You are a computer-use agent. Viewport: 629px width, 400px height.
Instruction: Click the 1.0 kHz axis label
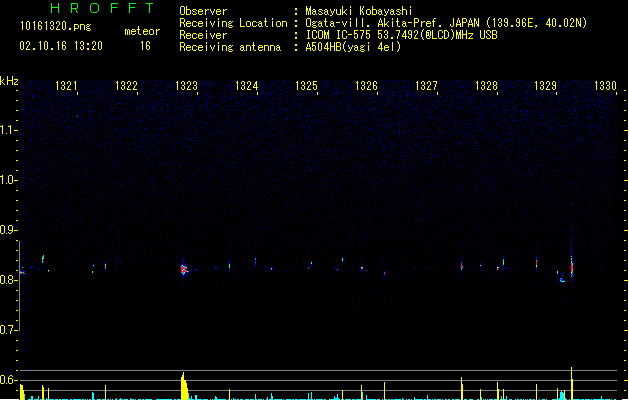[x=8, y=180]
